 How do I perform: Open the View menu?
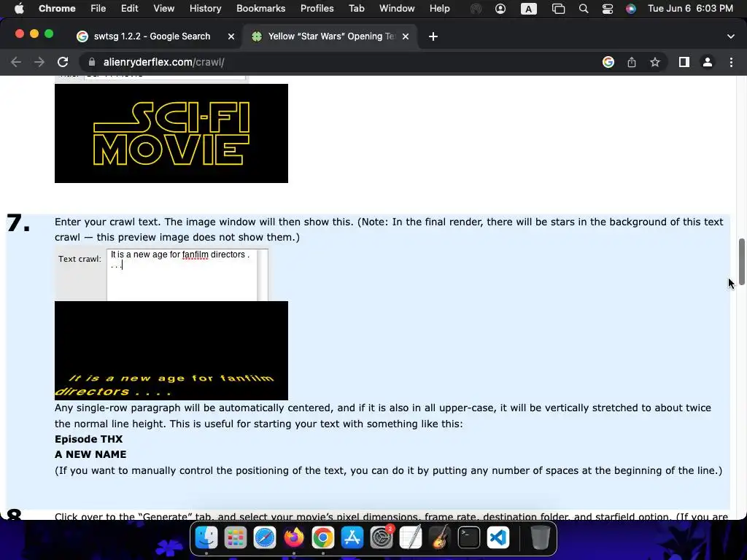tap(163, 9)
